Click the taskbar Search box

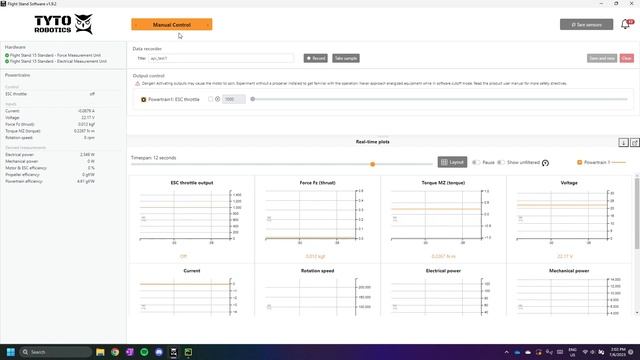(x=56, y=352)
